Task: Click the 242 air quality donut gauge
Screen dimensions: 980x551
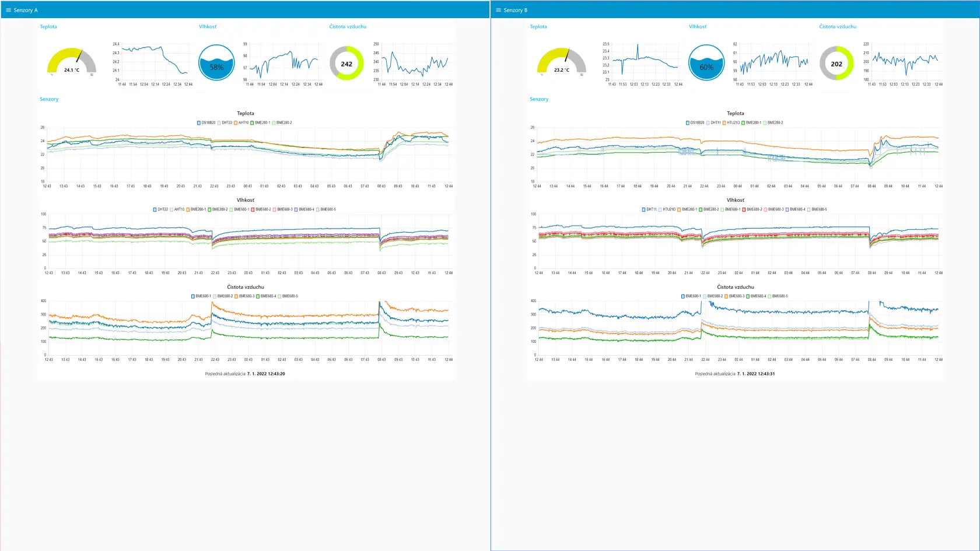Action: 346,64
